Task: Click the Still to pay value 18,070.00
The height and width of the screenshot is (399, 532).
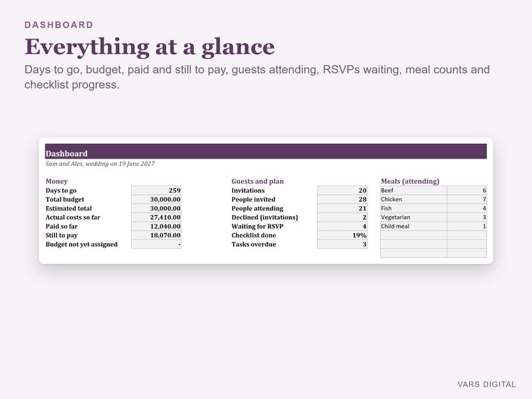Action: [156, 235]
